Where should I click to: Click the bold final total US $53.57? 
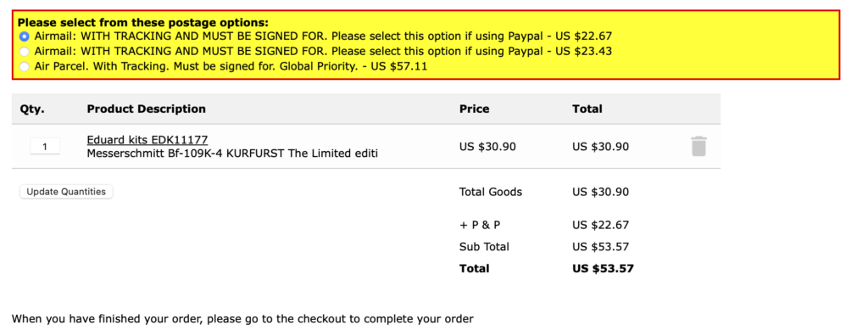[603, 269]
